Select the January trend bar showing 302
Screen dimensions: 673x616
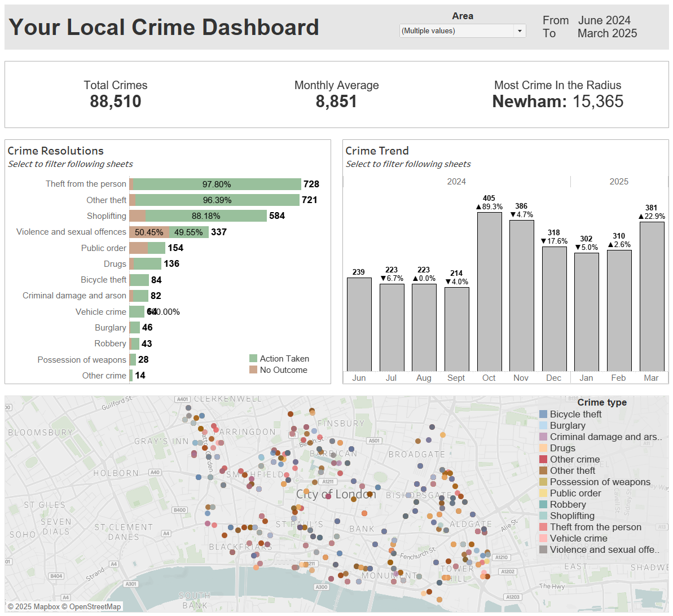pos(587,312)
